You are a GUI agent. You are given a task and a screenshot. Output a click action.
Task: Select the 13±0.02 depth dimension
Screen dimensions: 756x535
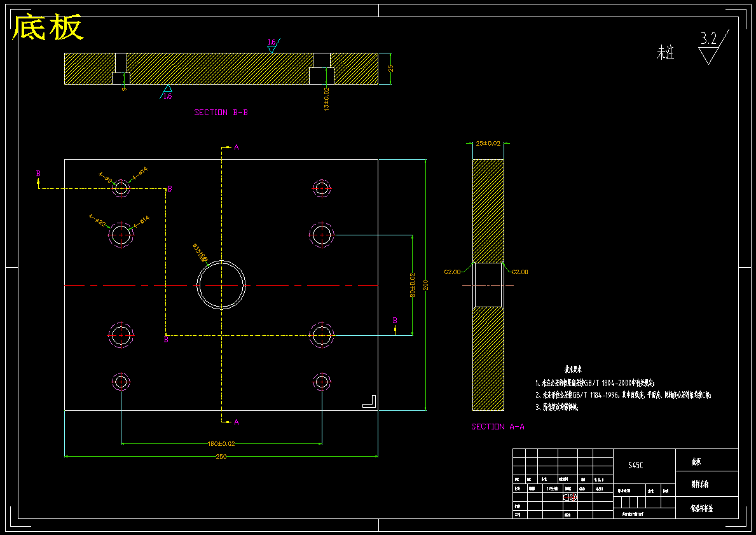[326, 99]
